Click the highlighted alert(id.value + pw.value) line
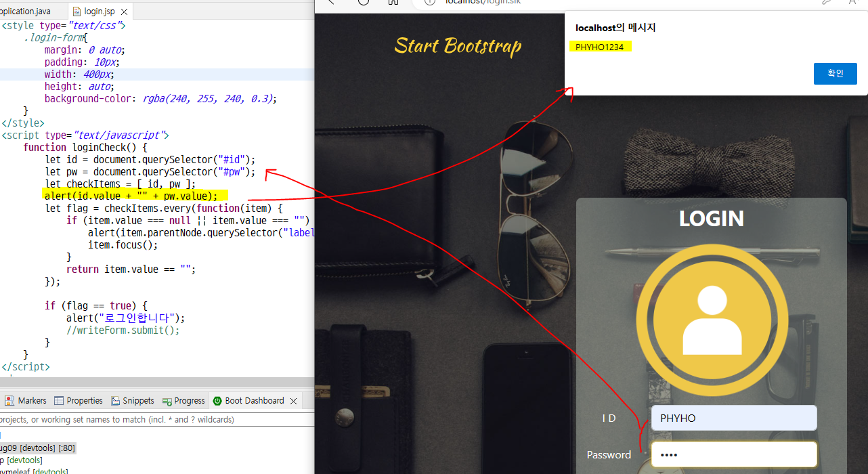The height and width of the screenshot is (474, 868). coord(131,196)
